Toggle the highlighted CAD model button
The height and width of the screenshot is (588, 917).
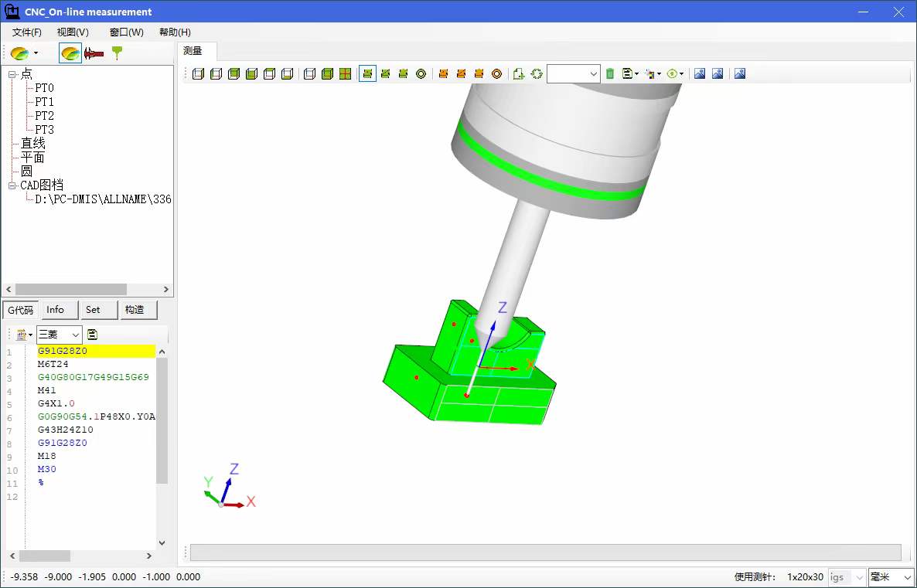tap(70, 53)
